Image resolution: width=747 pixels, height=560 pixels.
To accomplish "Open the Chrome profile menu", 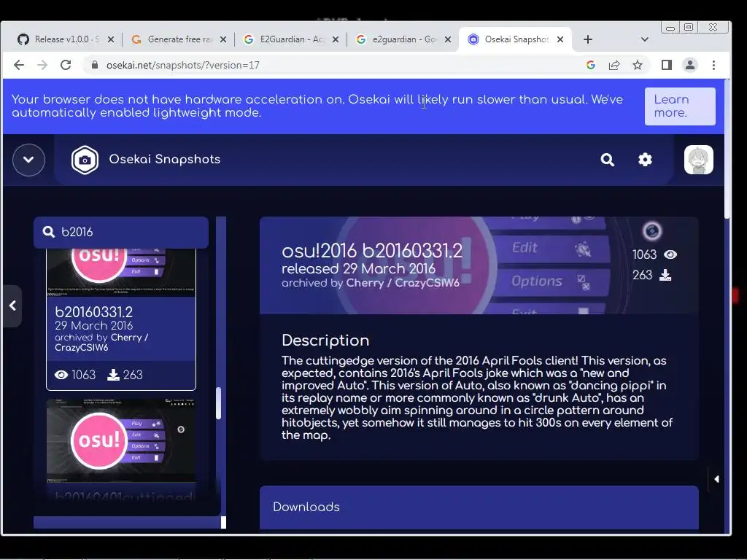I will coord(690,65).
